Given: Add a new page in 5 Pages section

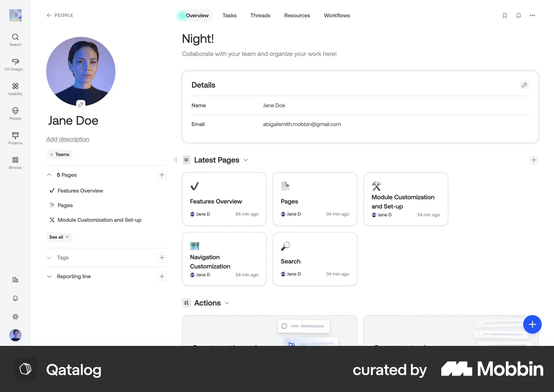Looking at the screenshot, I should pos(162,175).
